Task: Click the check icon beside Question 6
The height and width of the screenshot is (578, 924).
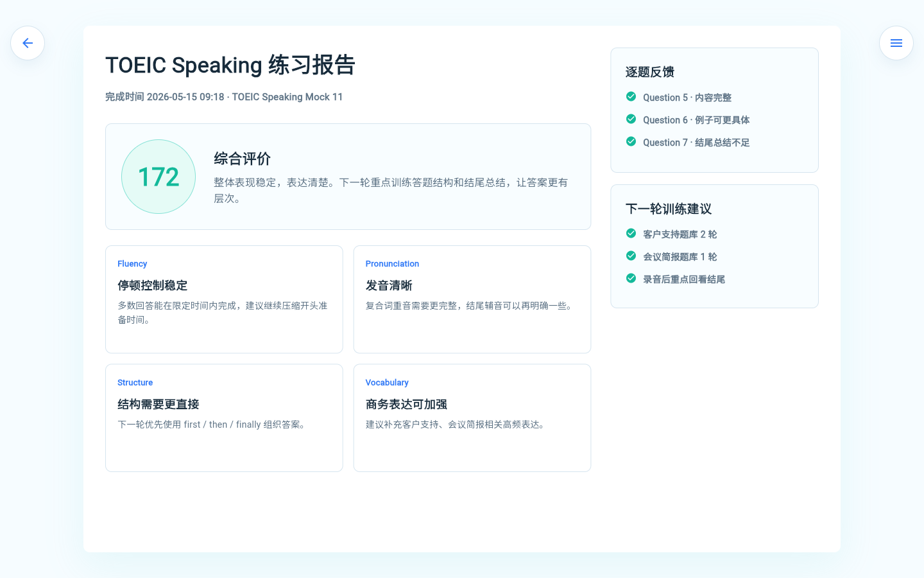Action: point(631,119)
